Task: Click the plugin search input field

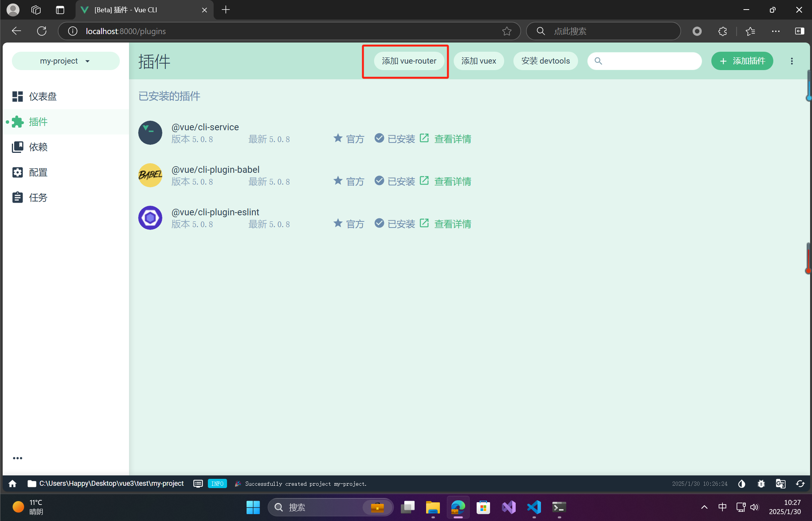Action: coord(644,61)
